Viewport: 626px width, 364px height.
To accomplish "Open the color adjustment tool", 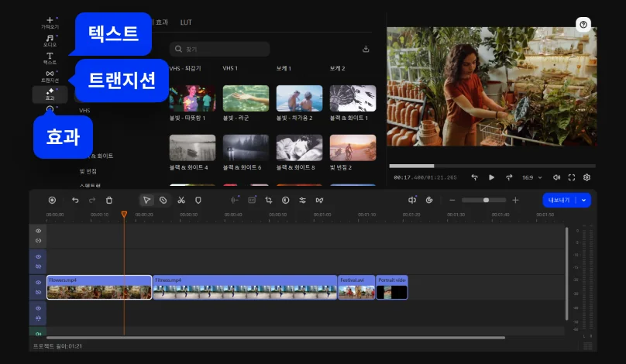I will 285,200.
